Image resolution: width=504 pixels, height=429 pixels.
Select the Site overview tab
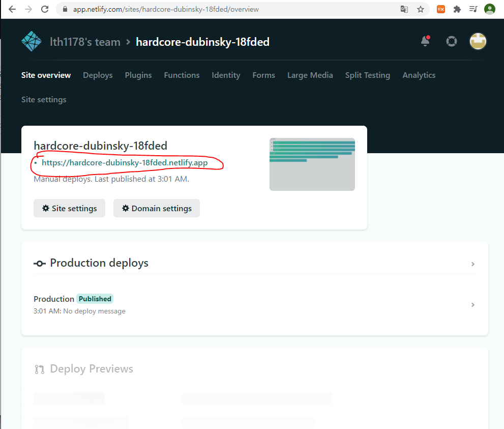[x=46, y=75]
